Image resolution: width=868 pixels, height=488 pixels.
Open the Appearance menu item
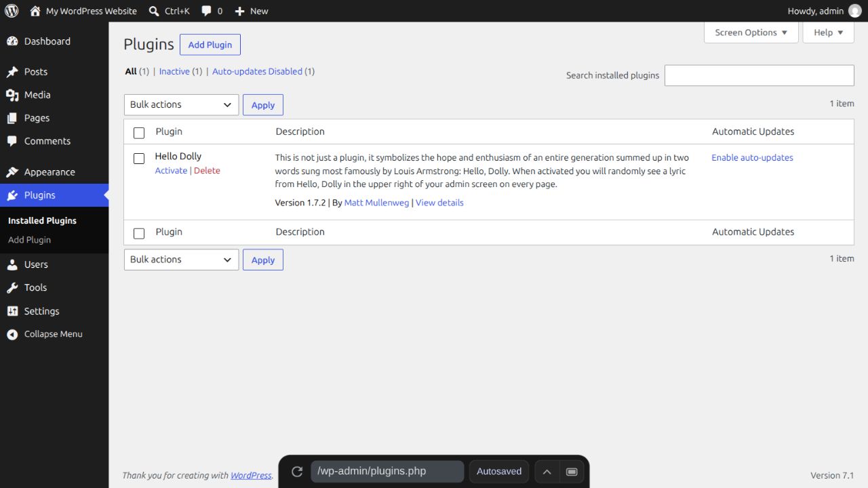(54, 172)
